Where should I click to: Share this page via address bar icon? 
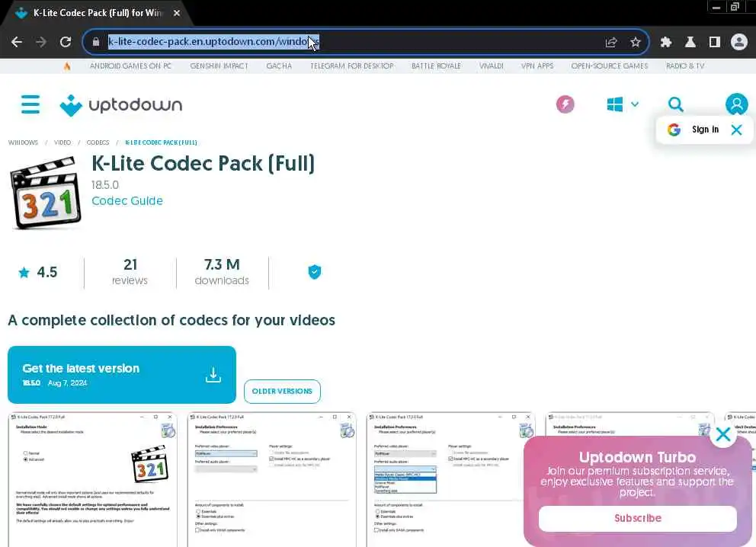(611, 42)
